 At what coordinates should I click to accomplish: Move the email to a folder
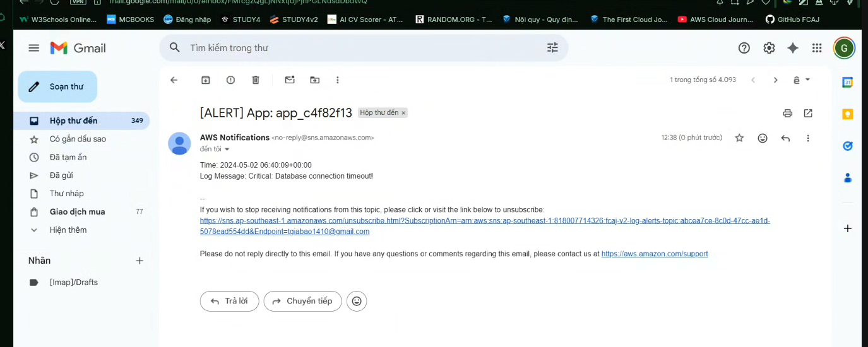tap(314, 80)
